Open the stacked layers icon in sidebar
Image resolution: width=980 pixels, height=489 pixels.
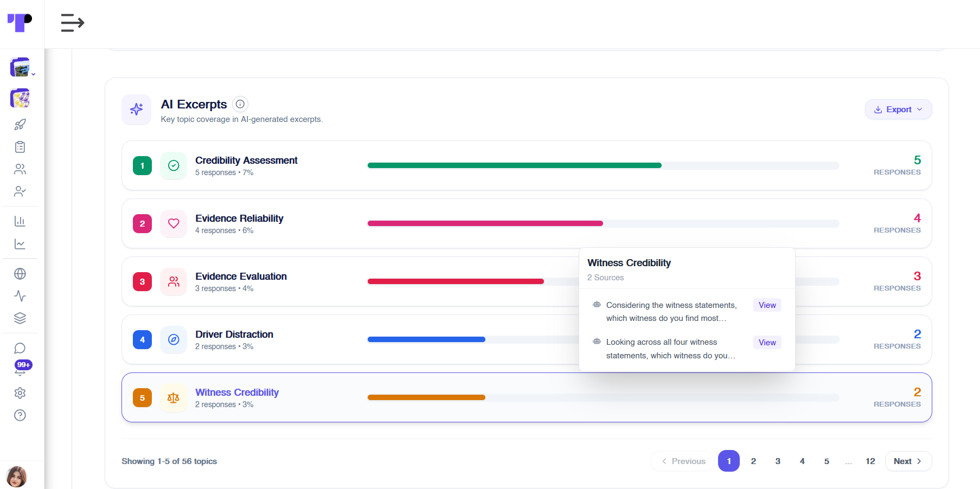point(20,318)
